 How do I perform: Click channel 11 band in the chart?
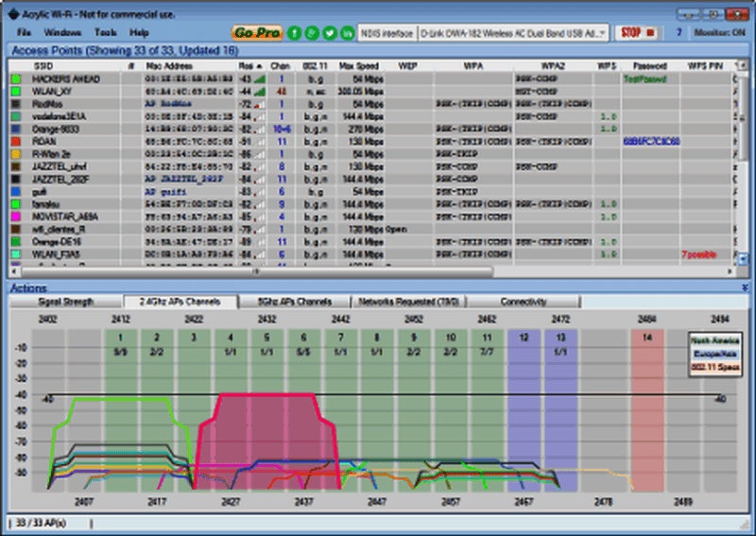point(487,410)
